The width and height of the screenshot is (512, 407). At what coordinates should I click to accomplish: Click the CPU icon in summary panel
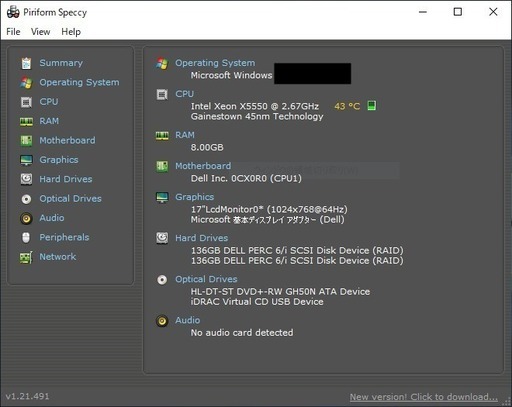[x=162, y=95]
